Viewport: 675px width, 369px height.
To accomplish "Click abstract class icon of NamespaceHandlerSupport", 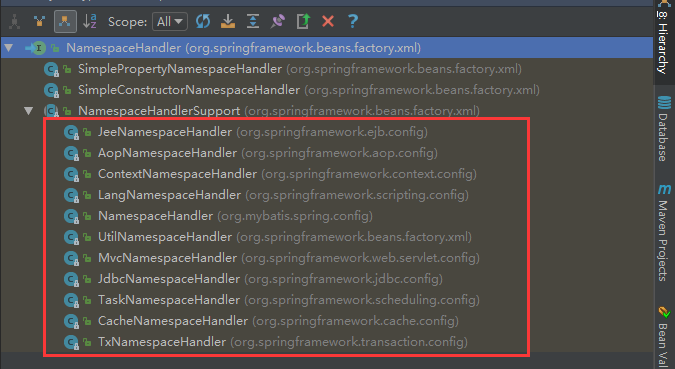I will tap(51, 111).
